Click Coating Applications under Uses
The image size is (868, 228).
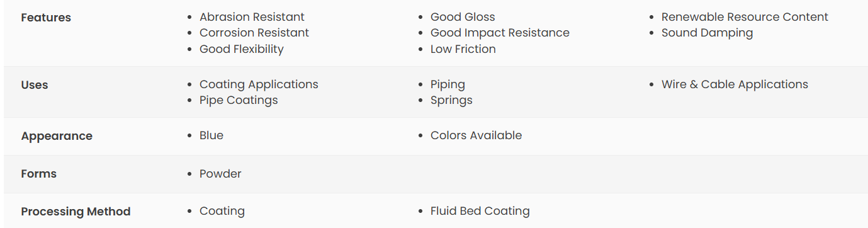(259, 84)
